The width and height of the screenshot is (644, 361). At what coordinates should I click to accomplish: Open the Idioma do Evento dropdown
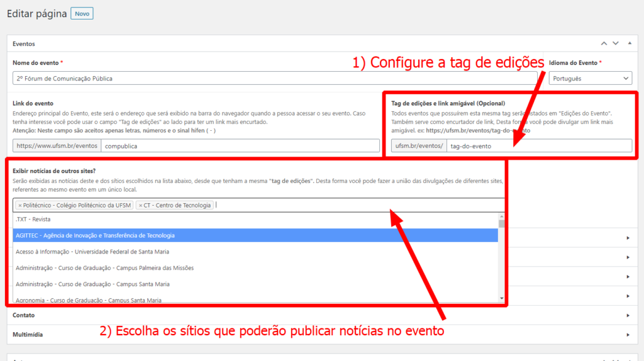[x=590, y=78]
